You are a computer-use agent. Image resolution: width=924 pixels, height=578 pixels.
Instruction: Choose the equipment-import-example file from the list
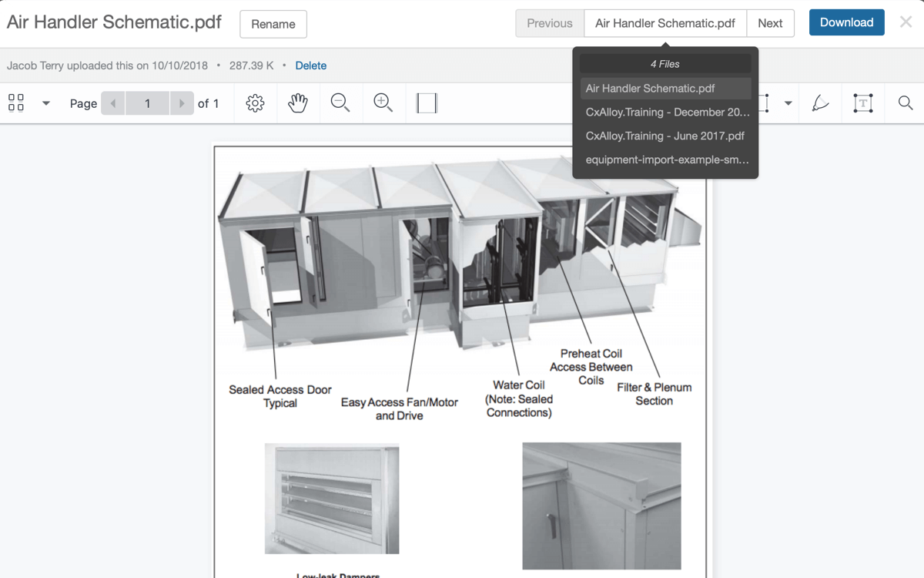pyautogui.click(x=665, y=160)
